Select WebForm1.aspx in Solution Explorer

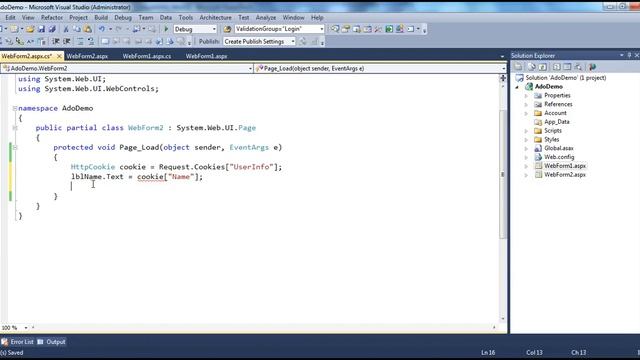point(565,166)
